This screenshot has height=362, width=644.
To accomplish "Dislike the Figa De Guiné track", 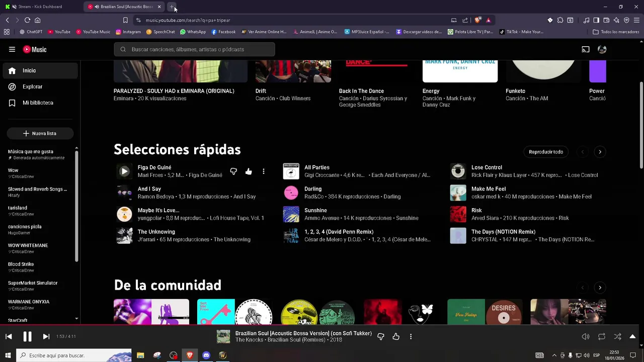I will (x=233, y=171).
